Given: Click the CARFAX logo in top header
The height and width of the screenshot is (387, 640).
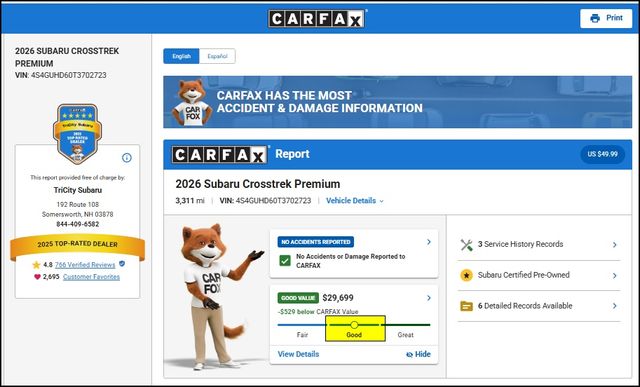Looking at the screenshot, I should (x=317, y=18).
